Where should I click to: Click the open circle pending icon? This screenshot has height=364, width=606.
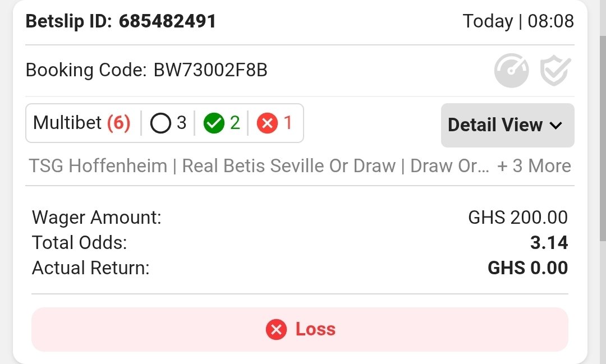[x=161, y=123]
